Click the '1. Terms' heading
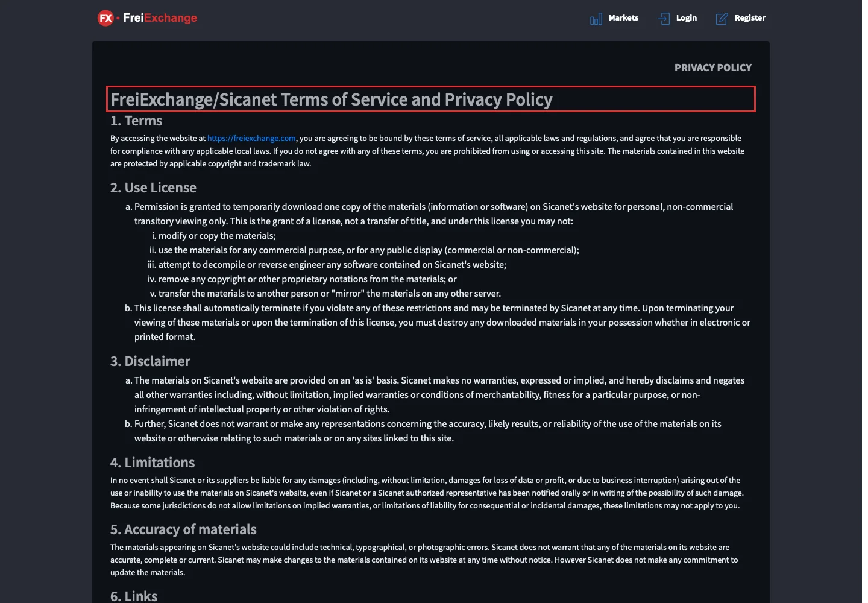 [136, 121]
